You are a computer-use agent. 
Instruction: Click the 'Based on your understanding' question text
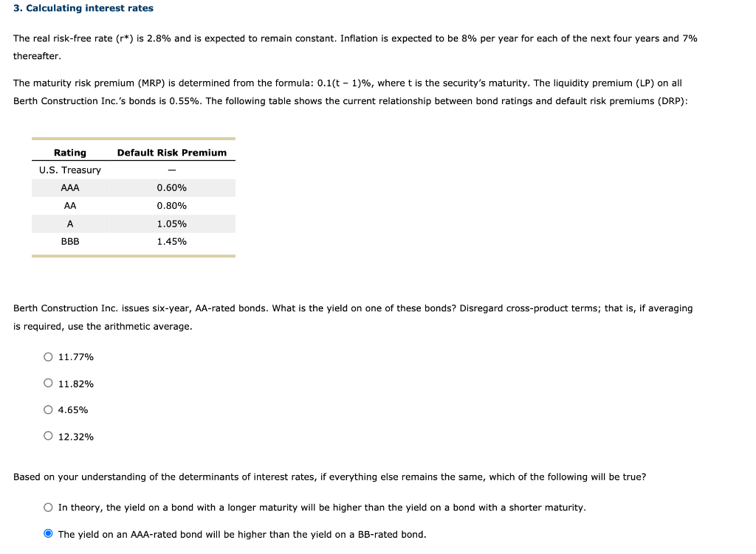[x=329, y=477]
